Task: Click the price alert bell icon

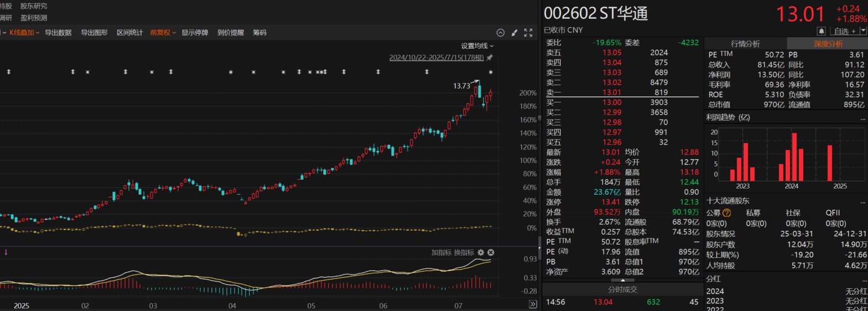Action: pos(821,31)
